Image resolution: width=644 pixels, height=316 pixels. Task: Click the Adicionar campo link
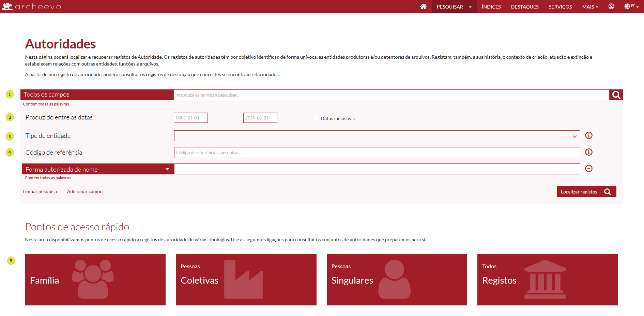pyautogui.click(x=85, y=192)
